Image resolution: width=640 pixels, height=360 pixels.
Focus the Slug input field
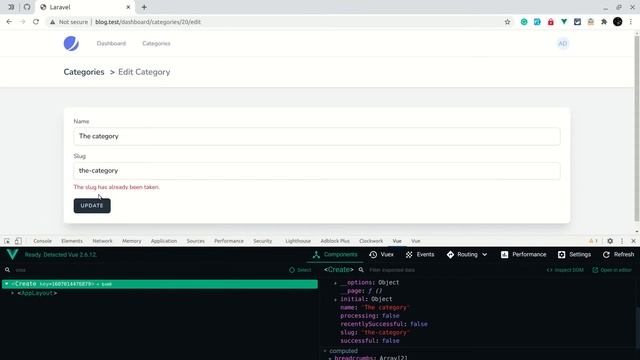point(317,171)
